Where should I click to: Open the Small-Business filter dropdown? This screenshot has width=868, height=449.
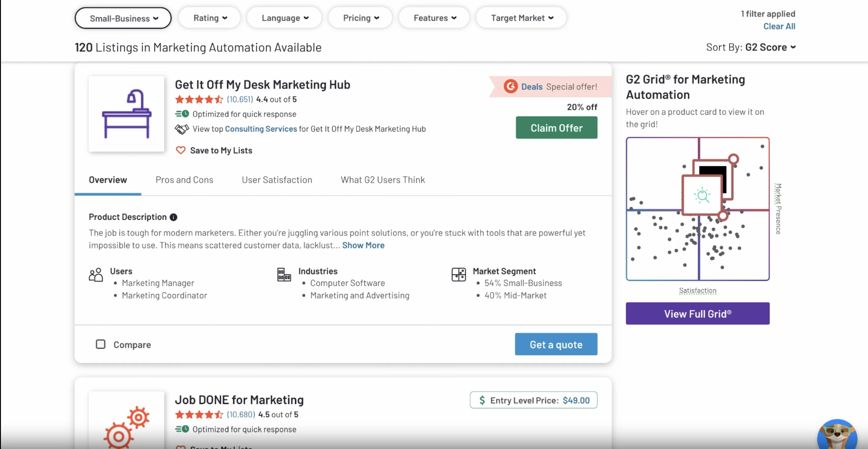tap(123, 18)
